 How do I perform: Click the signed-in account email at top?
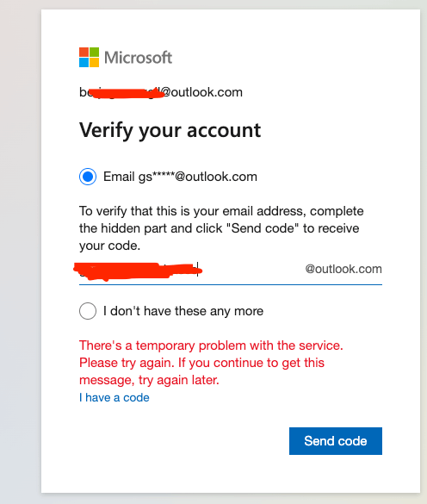[x=161, y=92]
